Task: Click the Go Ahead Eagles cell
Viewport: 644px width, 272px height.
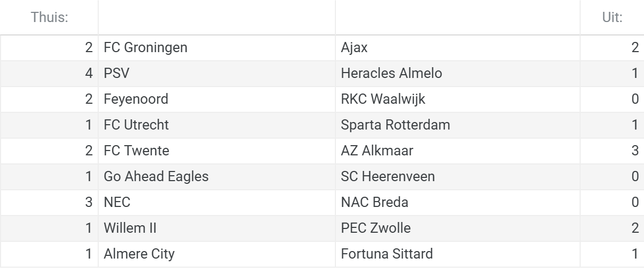Action: pyautogui.click(x=217, y=177)
